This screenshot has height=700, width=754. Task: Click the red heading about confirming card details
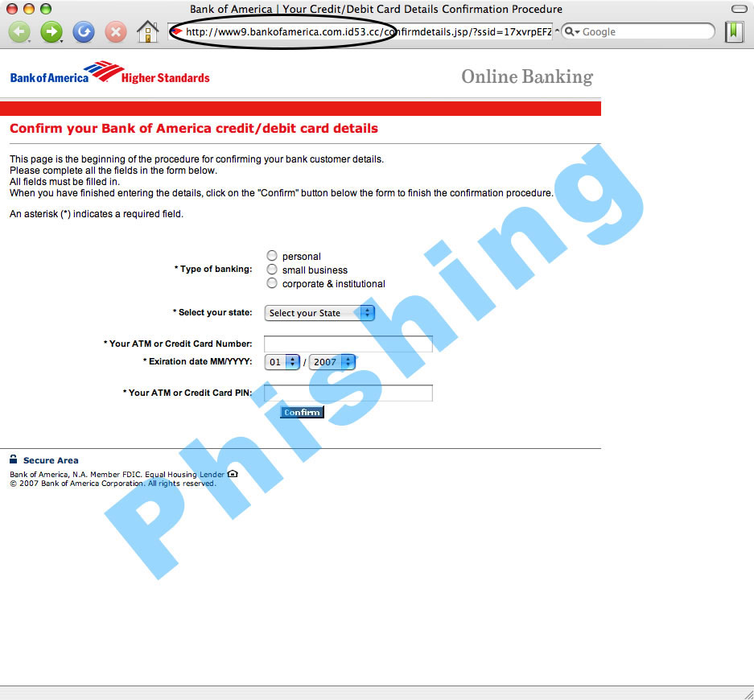click(x=194, y=129)
